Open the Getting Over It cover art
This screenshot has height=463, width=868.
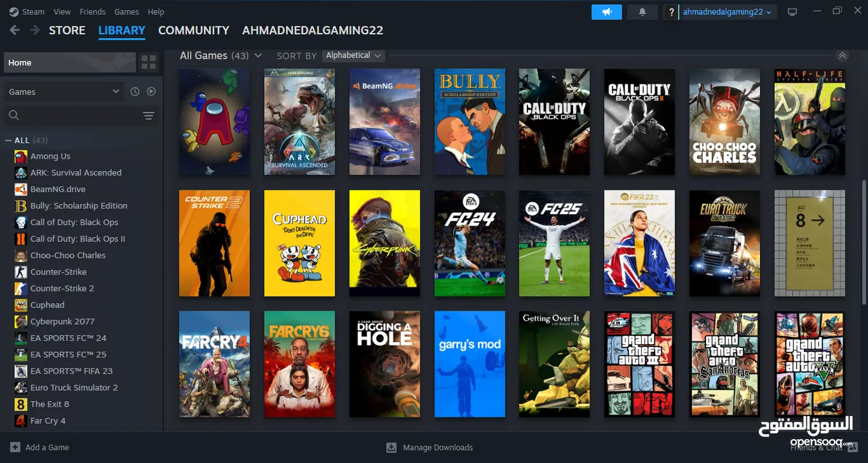554,364
